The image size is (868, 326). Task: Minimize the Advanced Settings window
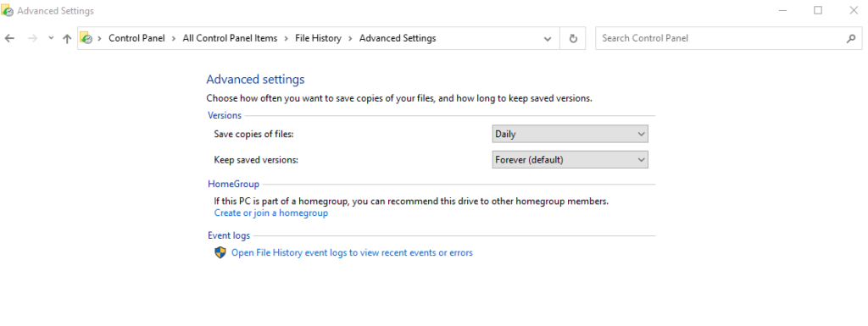click(x=782, y=10)
